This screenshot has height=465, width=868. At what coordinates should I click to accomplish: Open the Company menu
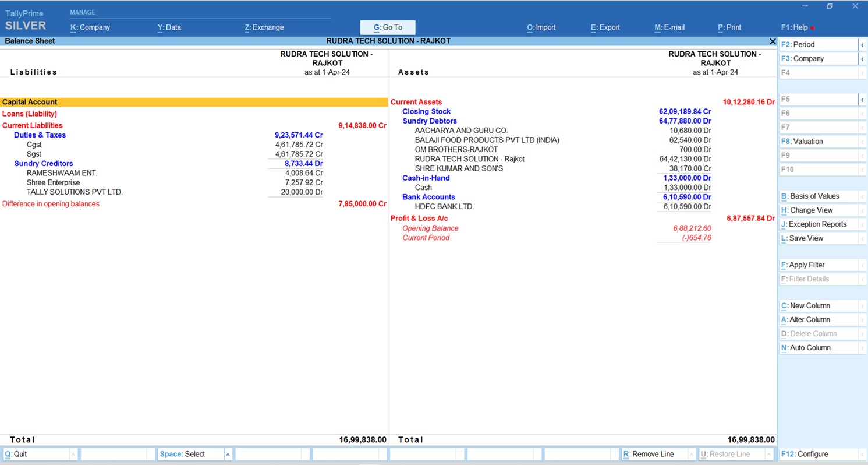coord(90,27)
